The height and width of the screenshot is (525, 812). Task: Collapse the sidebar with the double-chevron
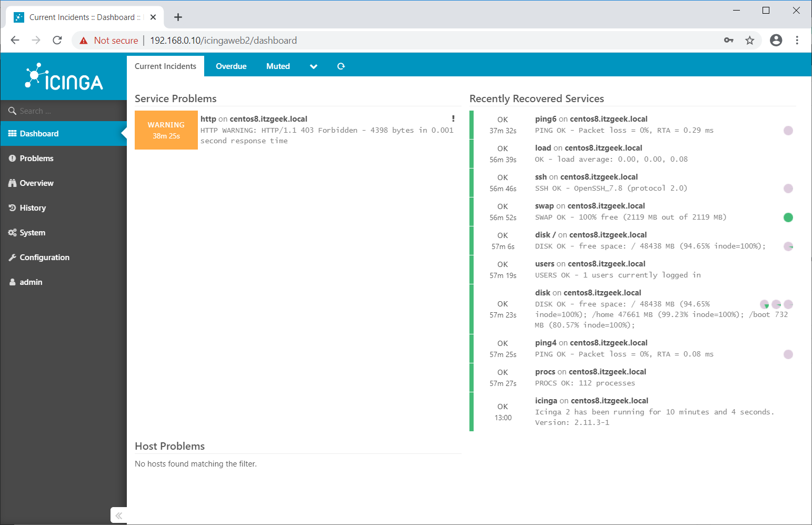(119, 516)
